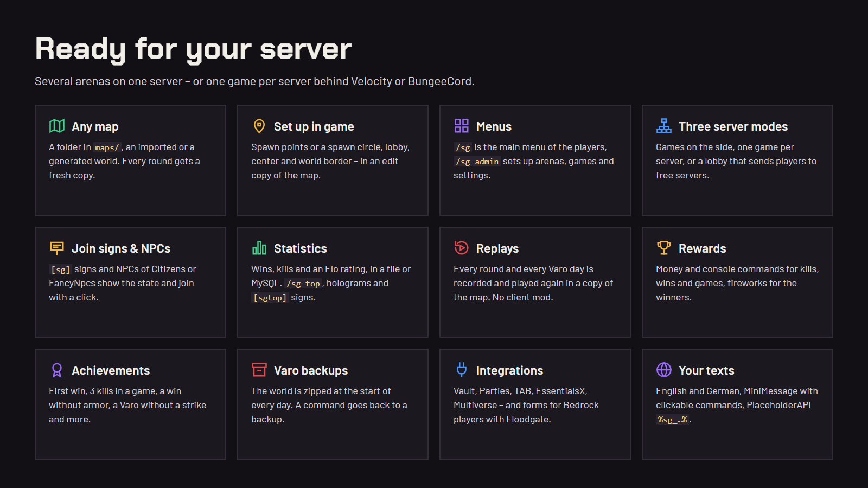Click the yellow trophy Rewards icon
Image resolution: width=868 pixels, height=488 pixels.
664,248
